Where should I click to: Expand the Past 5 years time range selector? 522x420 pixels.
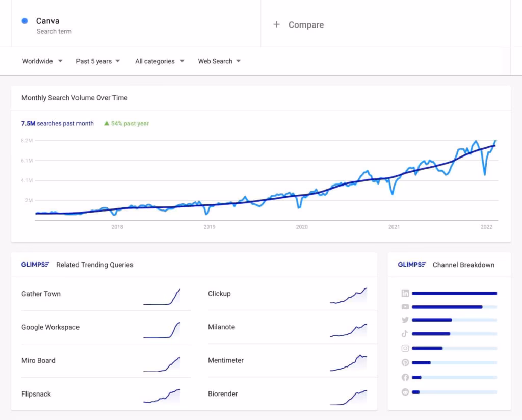point(97,61)
